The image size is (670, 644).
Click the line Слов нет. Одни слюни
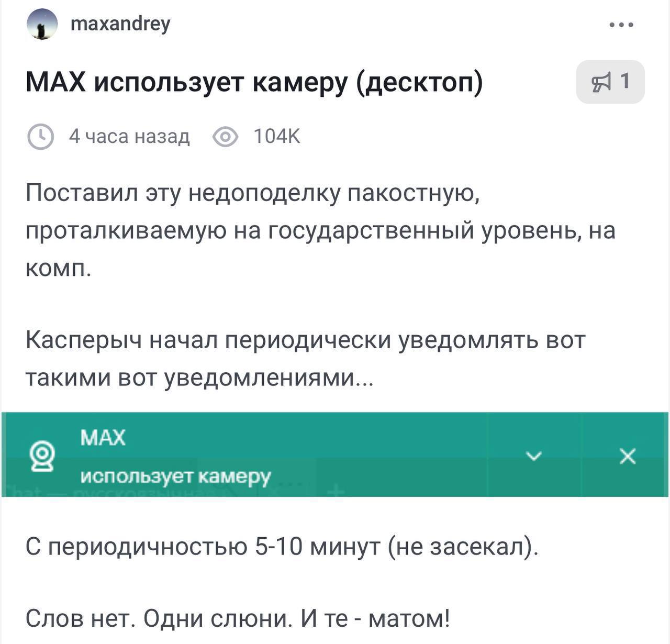[238, 619]
